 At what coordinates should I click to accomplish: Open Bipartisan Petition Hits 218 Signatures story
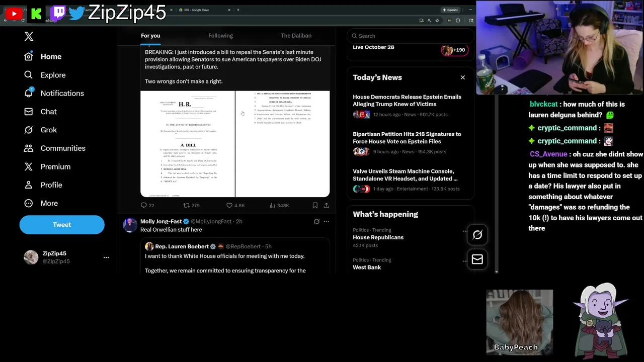tap(407, 138)
